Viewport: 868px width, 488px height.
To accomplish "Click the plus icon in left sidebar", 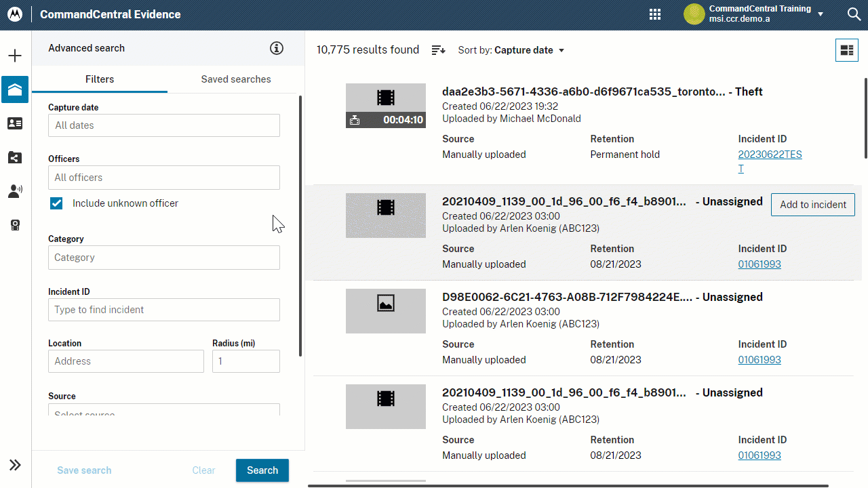I will tap(15, 56).
